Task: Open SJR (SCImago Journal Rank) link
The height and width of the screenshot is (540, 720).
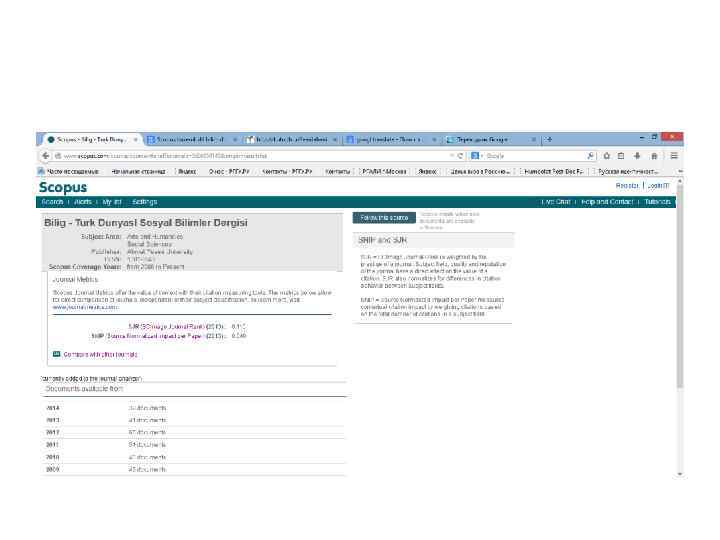Action: pos(166,326)
